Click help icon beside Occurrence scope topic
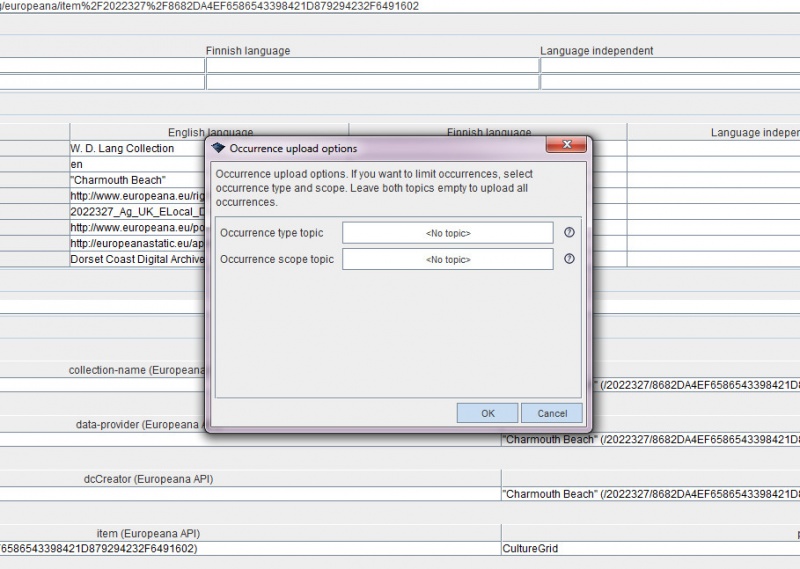This screenshot has width=800, height=569. click(x=570, y=258)
